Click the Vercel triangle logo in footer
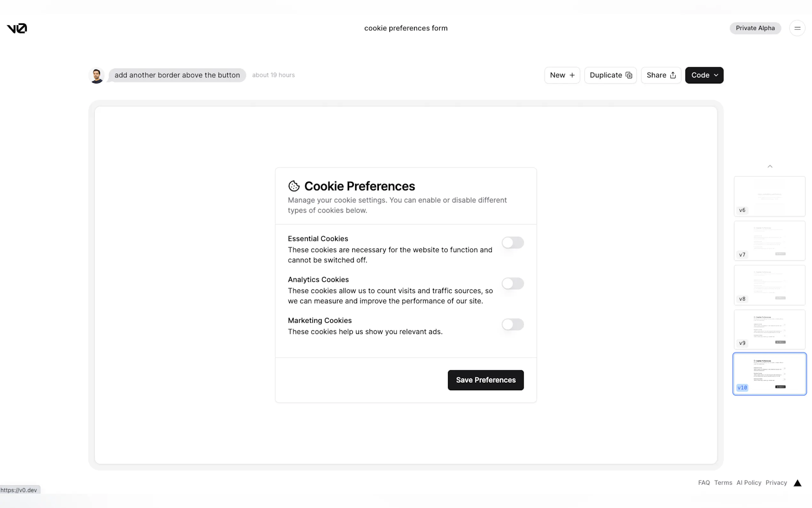Viewport: 812px width, 508px height. point(797,483)
